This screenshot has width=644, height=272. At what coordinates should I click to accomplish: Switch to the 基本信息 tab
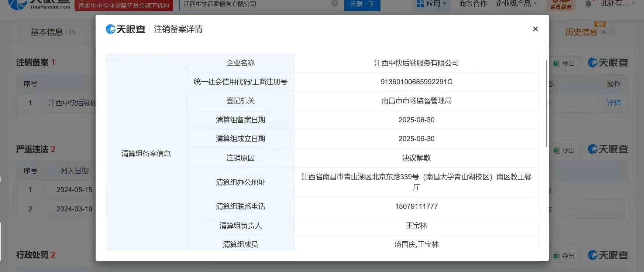pyautogui.click(x=53, y=32)
